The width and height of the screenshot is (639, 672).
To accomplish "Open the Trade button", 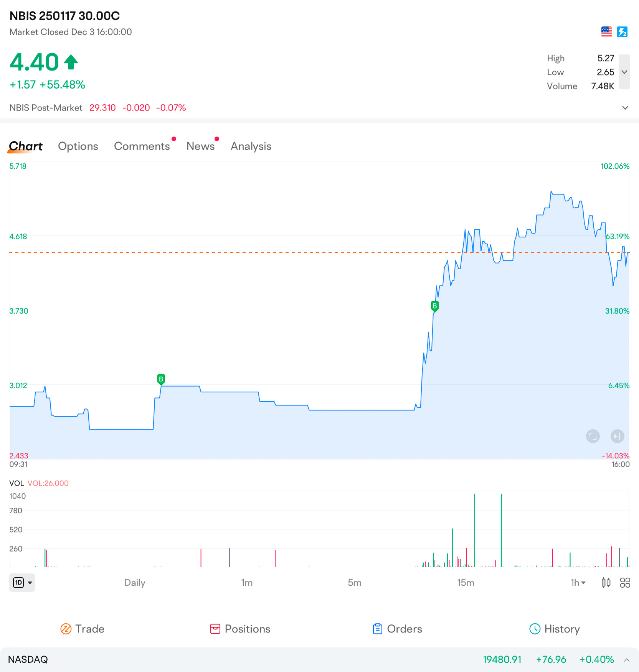I will pos(83,629).
